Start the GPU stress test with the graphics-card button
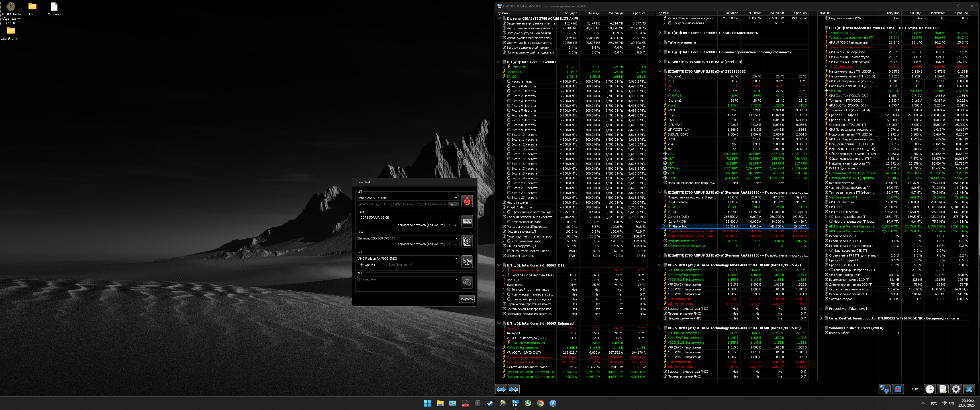The image size is (980, 410). pos(467,262)
